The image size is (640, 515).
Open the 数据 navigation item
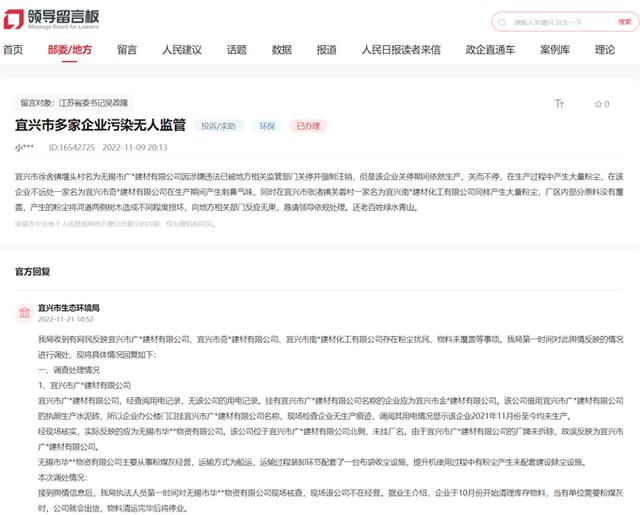282,50
